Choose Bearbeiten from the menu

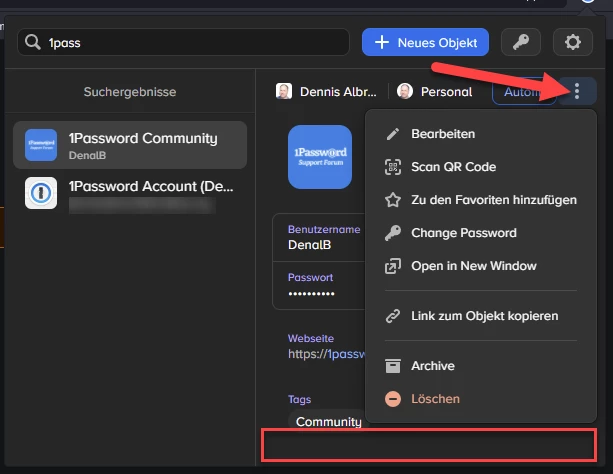(x=481, y=134)
